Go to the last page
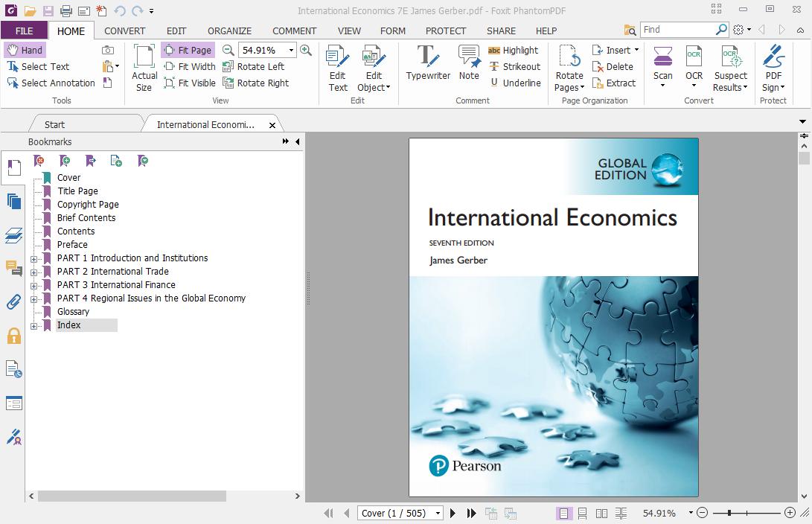The width and height of the screenshot is (812, 524). 471,513
